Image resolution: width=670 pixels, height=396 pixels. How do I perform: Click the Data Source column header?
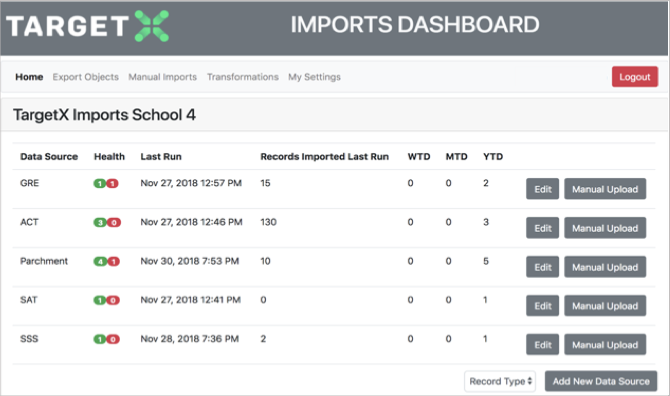[49, 157]
